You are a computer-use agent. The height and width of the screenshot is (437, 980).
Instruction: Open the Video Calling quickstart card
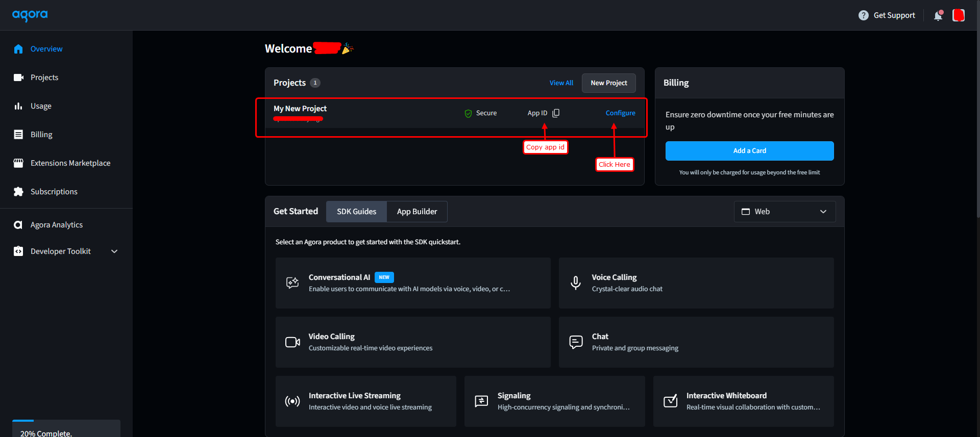click(412, 342)
